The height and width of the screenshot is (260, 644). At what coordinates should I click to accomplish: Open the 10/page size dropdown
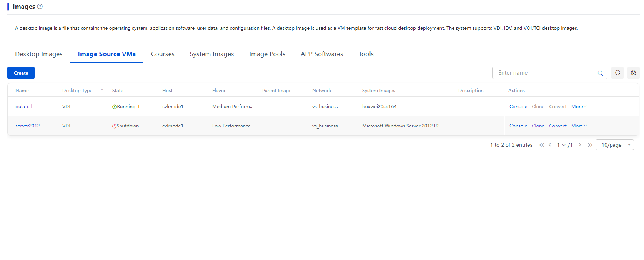(614, 145)
